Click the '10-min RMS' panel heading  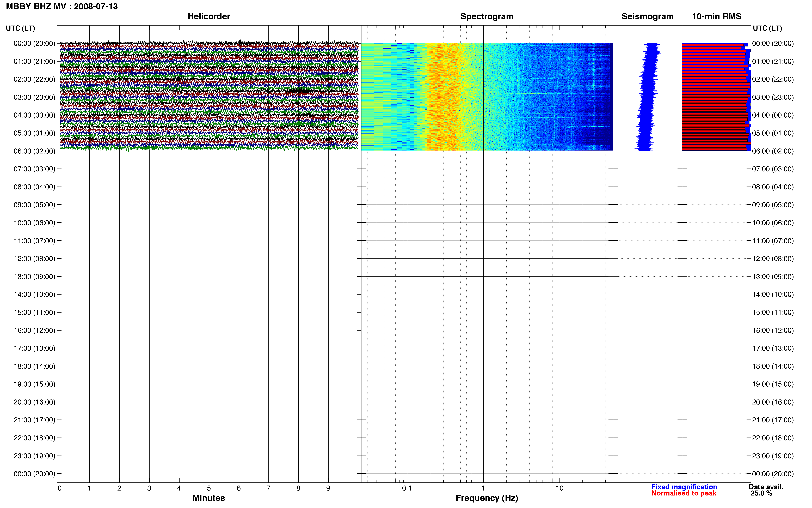pyautogui.click(x=716, y=16)
